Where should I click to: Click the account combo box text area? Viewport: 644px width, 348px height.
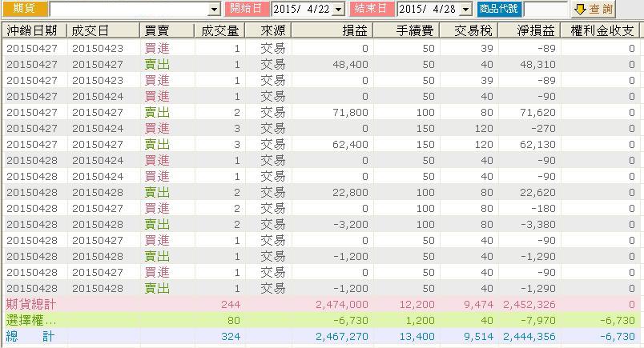point(129,10)
